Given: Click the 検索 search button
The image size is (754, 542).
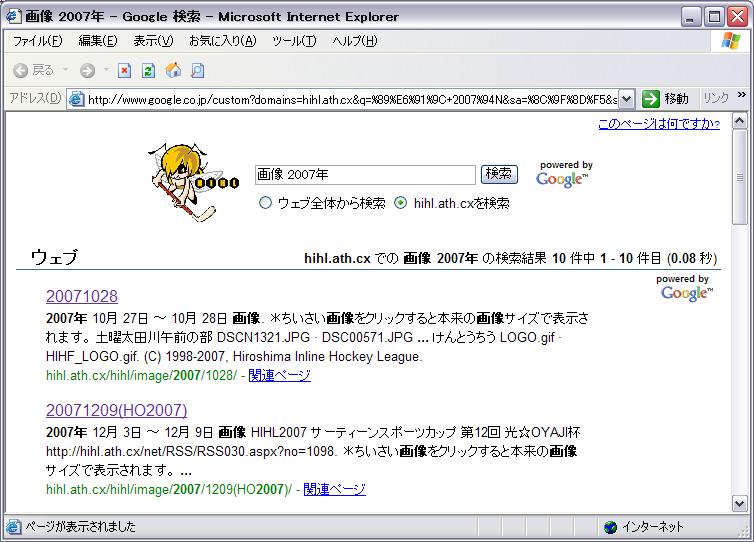Looking at the screenshot, I should point(499,174).
